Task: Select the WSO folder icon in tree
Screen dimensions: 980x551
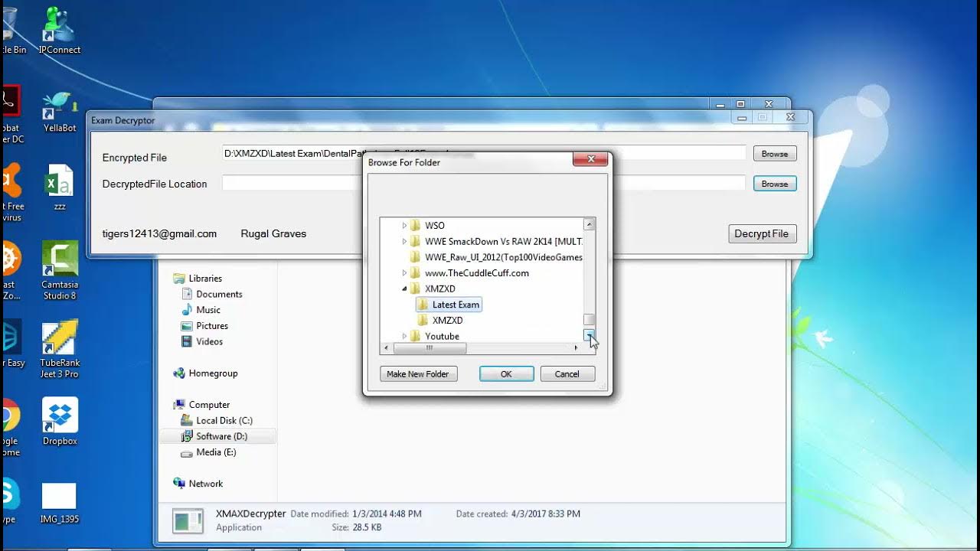Action: [415, 226]
